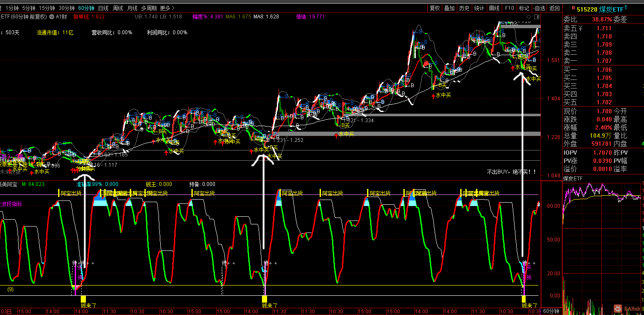Activate the 画线 drawing tool button
644x315 pixels.
point(494,8)
